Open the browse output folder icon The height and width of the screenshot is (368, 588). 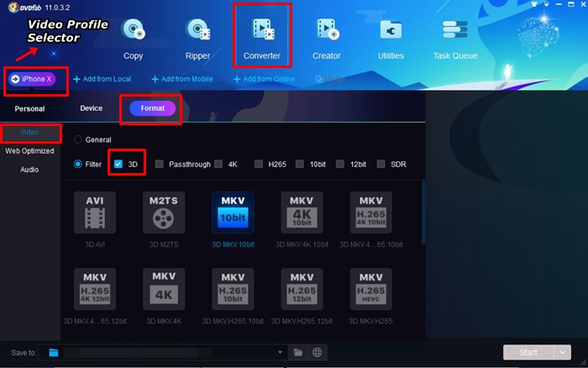pyautogui.click(x=298, y=353)
